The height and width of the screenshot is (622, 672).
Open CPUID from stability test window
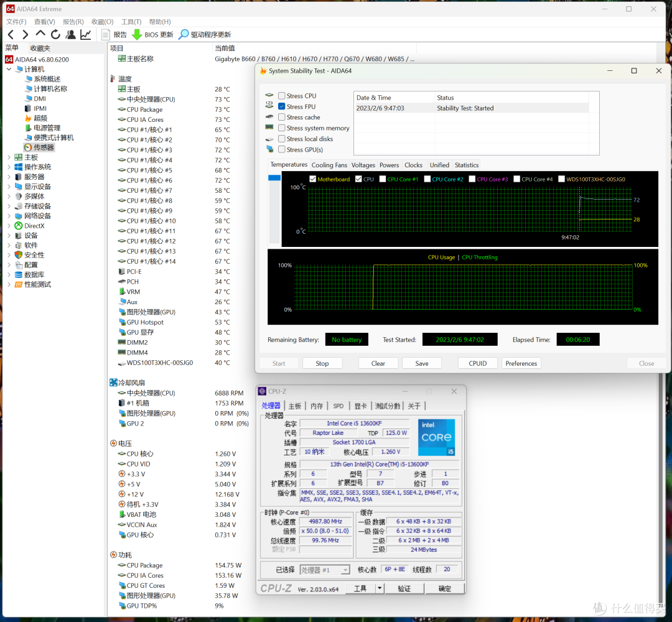click(477, 363)
